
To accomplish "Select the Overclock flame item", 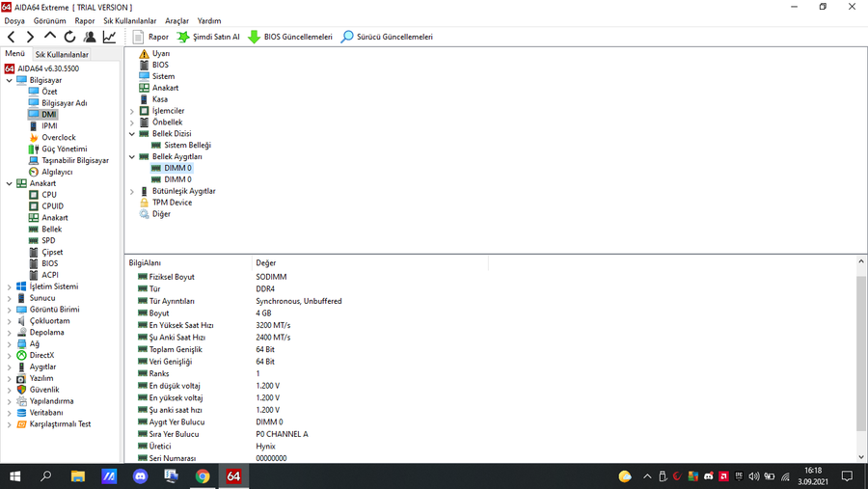I will [x=53, y=137].
